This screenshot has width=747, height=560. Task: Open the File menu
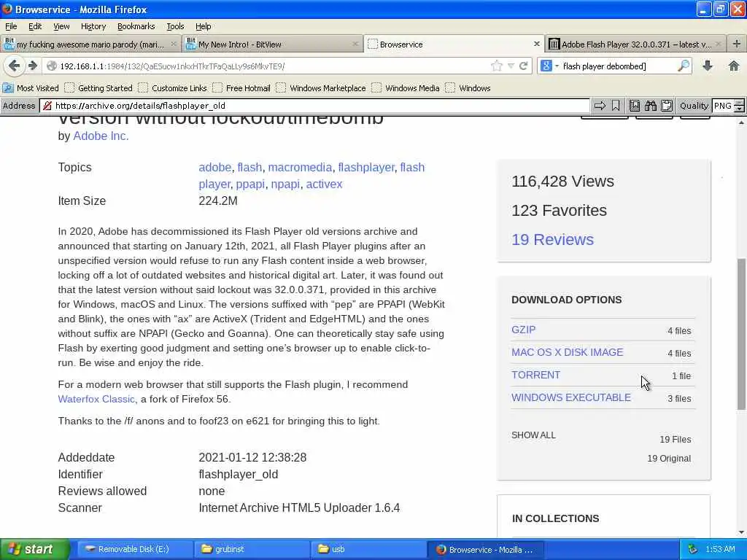click(11, 26)
